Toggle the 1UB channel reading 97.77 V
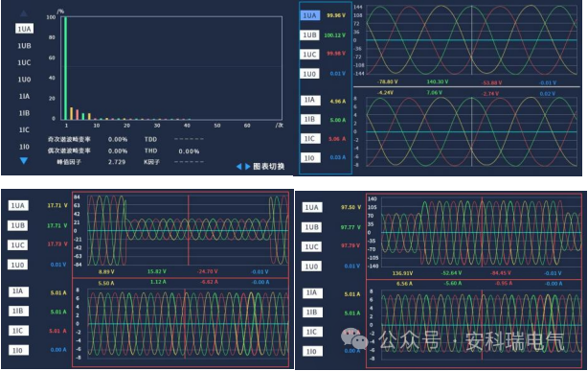Image resolution: width=588 pixels, height=371 pixels. pos(312,227)
